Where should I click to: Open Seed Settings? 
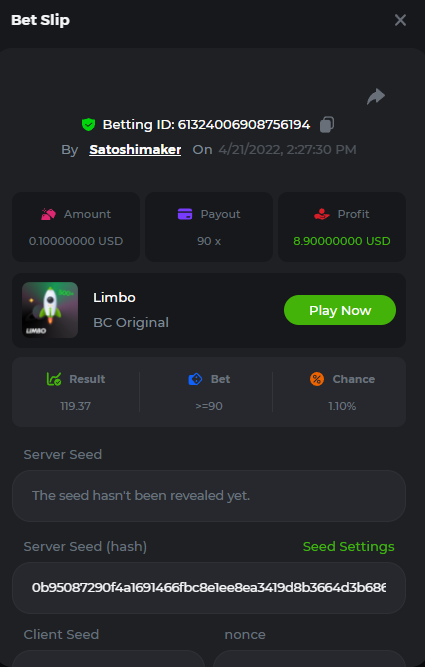(348, 547)
